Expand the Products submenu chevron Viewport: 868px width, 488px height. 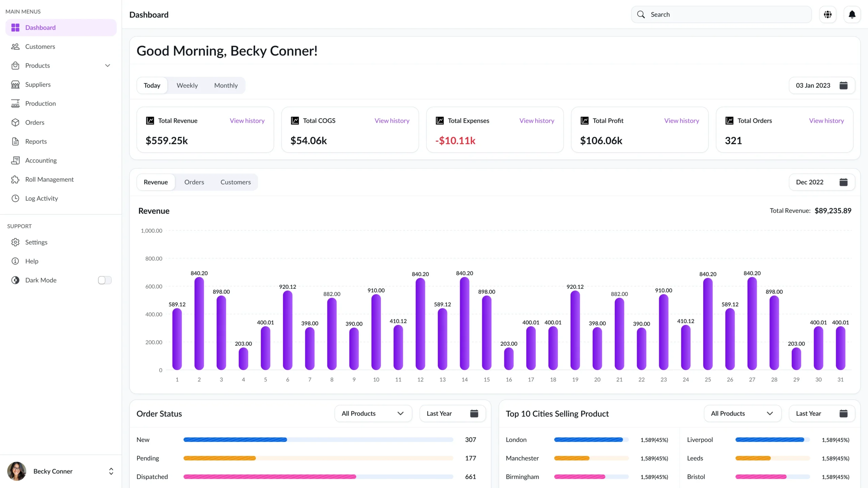click(x=107, y=65)
